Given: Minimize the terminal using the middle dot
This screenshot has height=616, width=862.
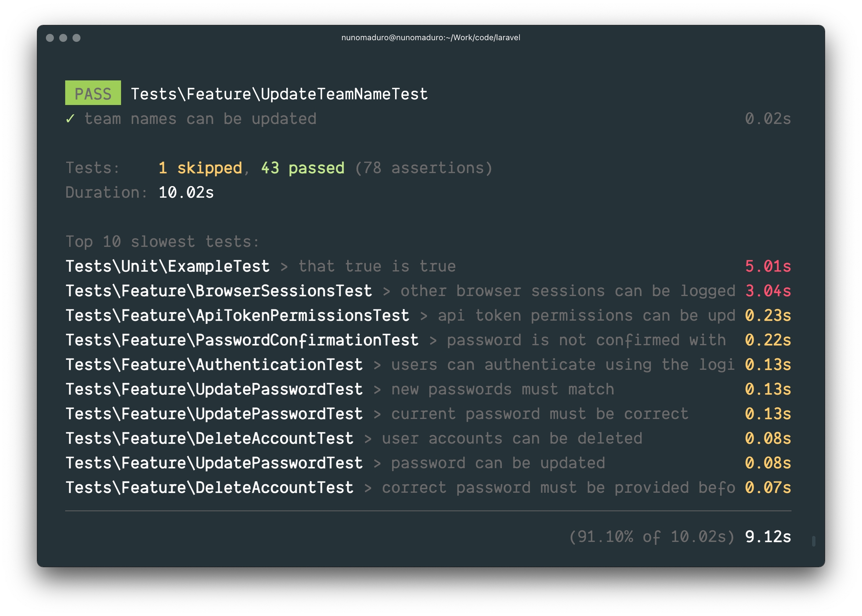Looking at the screenshot, I should 63,37.
